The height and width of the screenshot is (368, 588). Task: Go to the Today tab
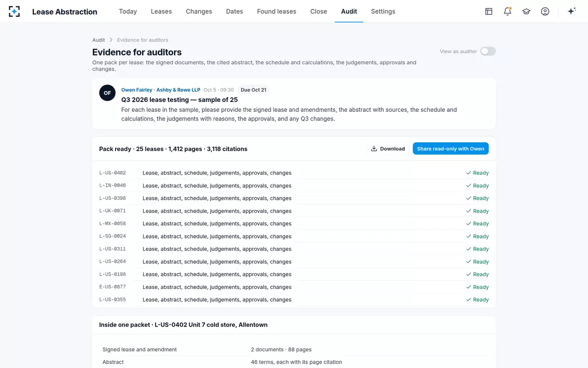tap(128, 11)
